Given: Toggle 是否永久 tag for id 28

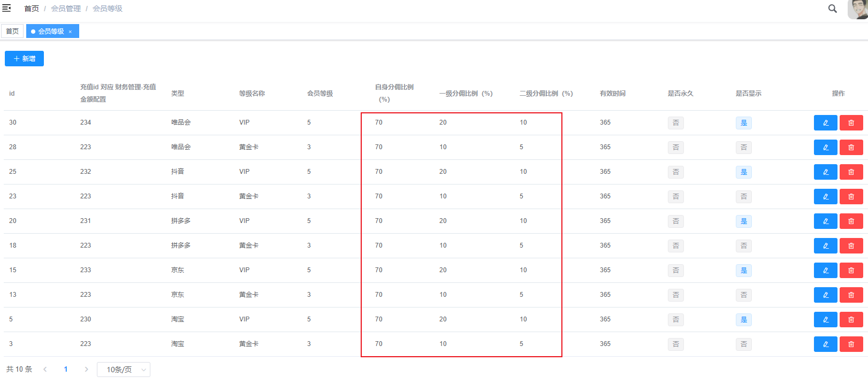Looking at the screenshot, I should (675, 148).
